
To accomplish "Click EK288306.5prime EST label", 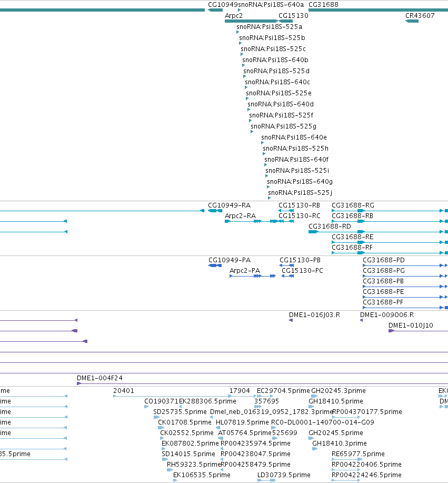I will click(208, 401).
